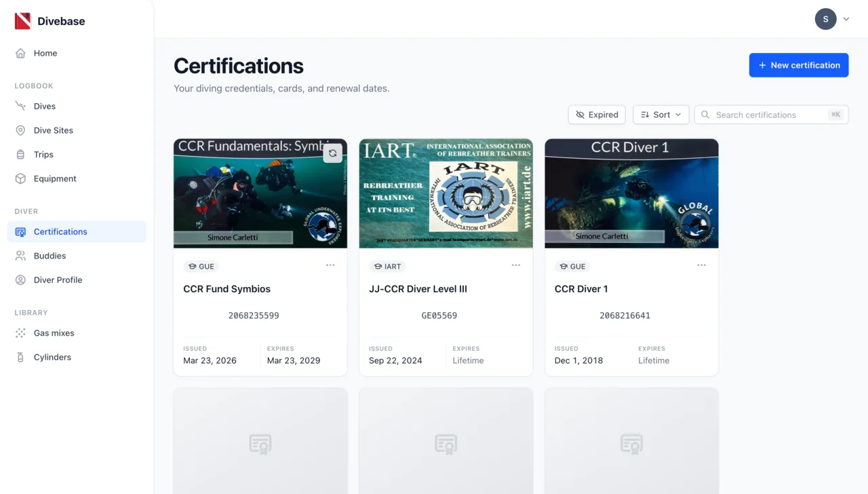The image size is (868, 494).
Task: Open the Equipment section
Action: (77, 178)
